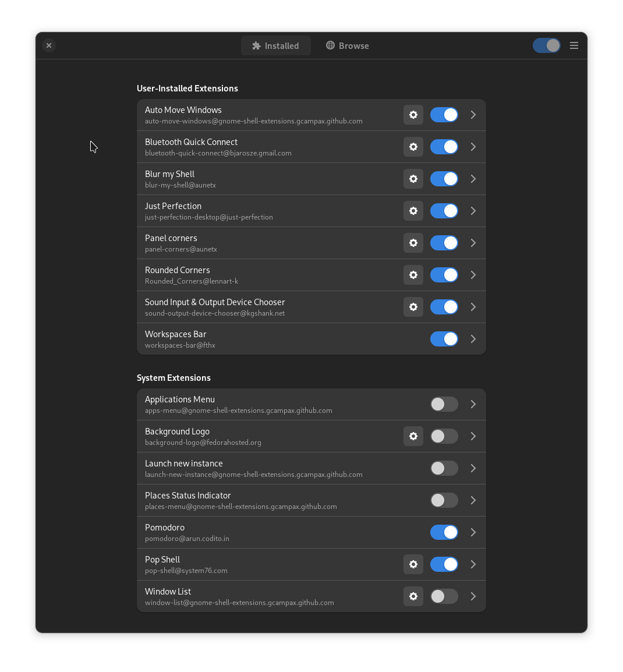Switch to the Browse tab

[x=347, y=45]
